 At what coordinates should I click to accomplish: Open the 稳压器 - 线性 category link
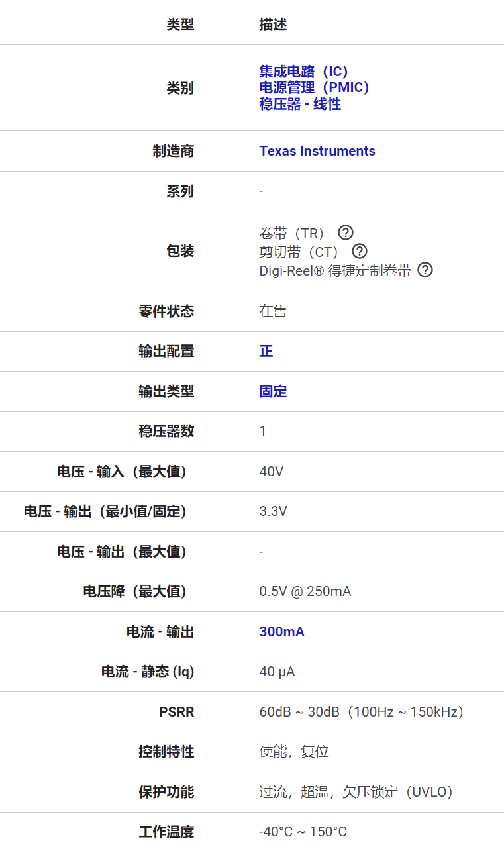click(x=300, y=104)
